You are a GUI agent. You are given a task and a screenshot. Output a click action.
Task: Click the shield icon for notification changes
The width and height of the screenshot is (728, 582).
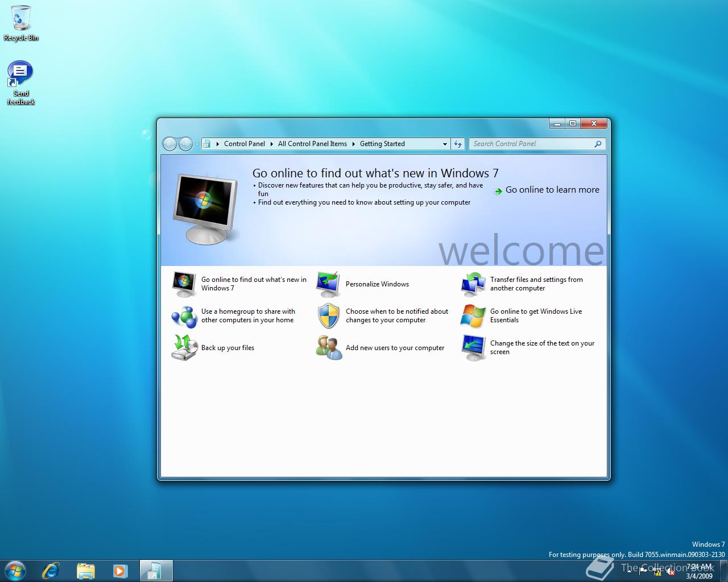click(x=329, y=316)
